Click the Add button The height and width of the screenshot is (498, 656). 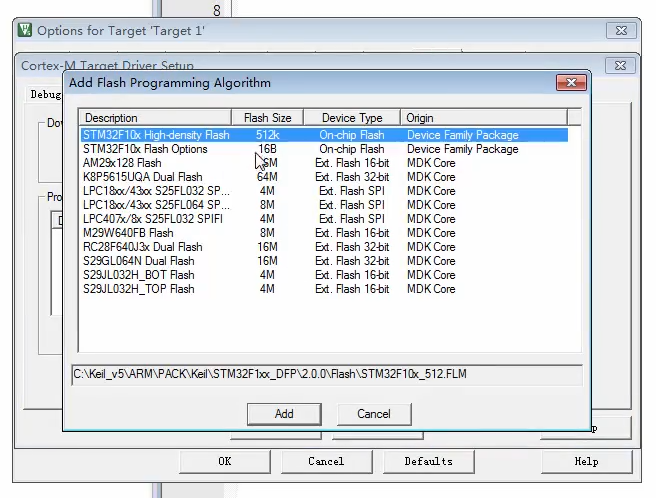pyautogui.click(x=284, y=414)
